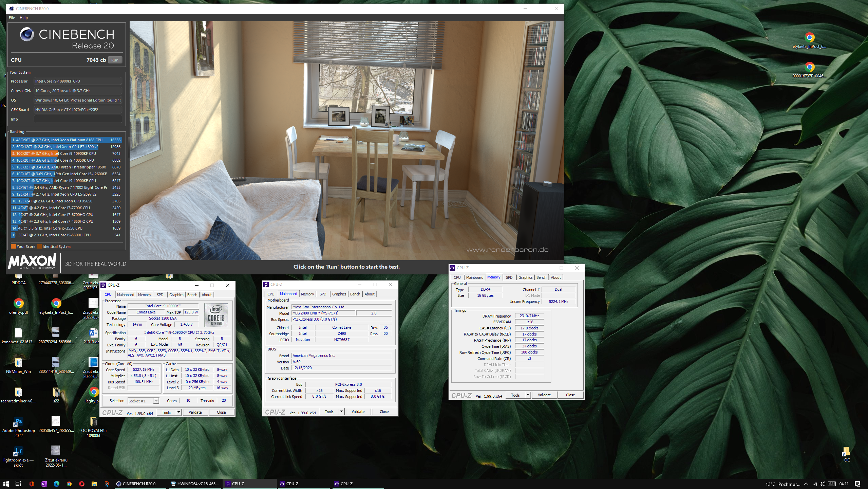
Task: Switch to HWiNFO64 in the taskbar
Action: tap(195, 484)
